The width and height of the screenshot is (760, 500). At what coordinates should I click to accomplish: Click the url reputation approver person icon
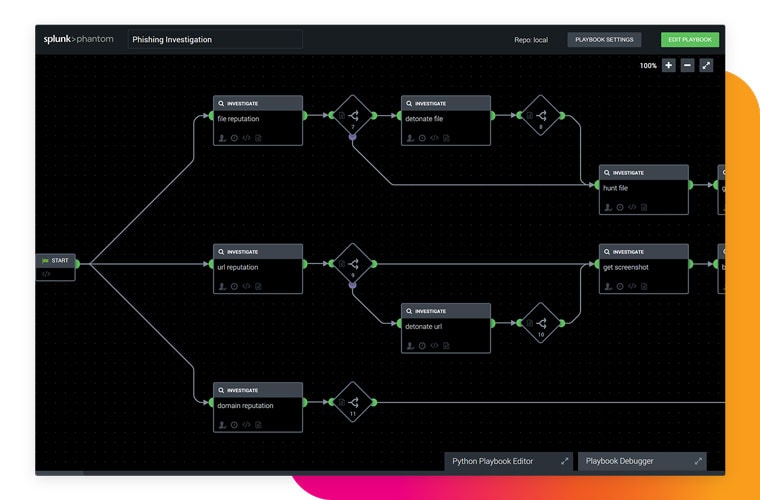pyautogui.click(x=222, y=286)
